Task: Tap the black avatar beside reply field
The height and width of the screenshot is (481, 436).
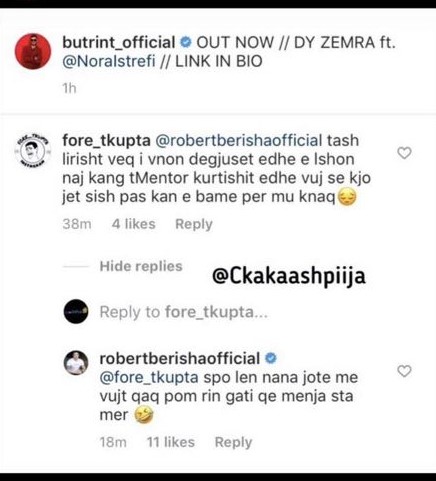Action: pyautogui.click(x=76, y=311)
